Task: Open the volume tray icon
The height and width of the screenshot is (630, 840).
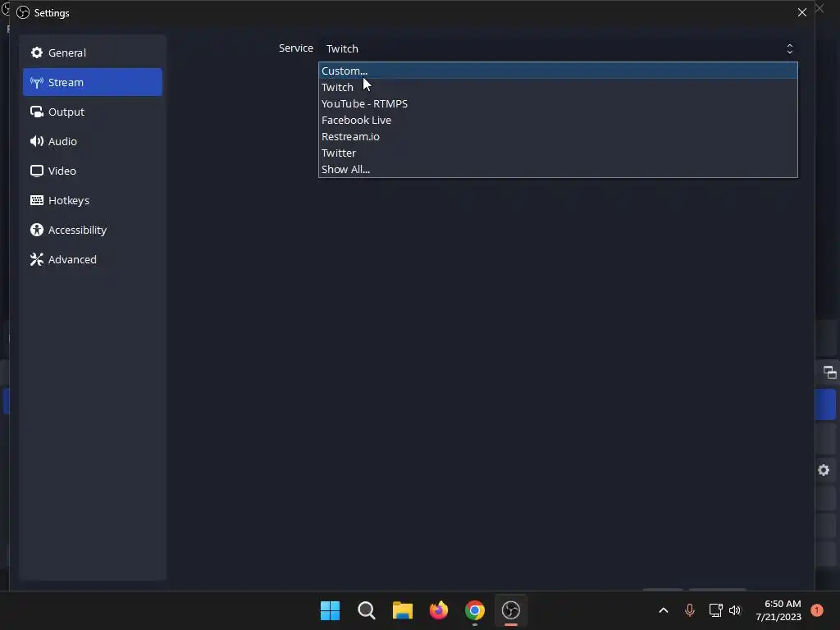Action: [735, 610]
